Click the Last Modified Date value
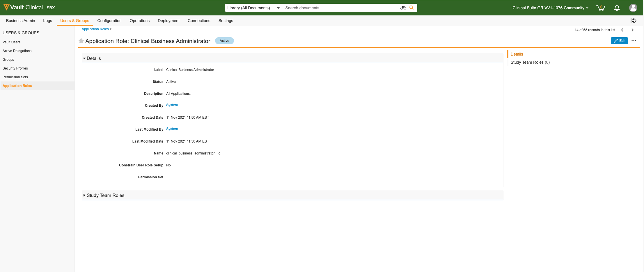This screenshot has height=272, width=644. pos(187,141)
